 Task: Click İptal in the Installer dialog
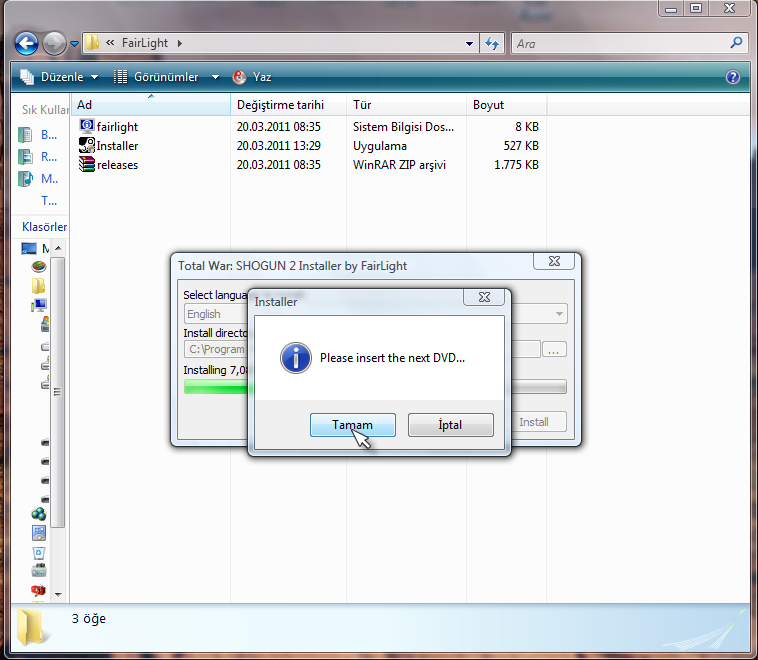tap(451, 425)
